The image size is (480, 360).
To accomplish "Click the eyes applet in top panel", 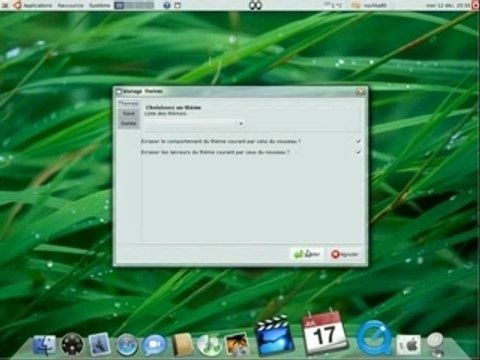I will [255, 5].
